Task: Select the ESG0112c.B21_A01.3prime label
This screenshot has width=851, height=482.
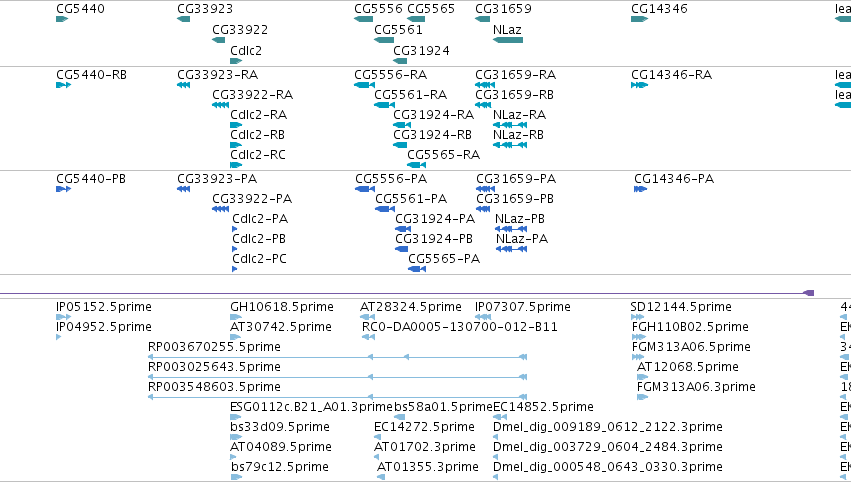Action: click(311, 408)
